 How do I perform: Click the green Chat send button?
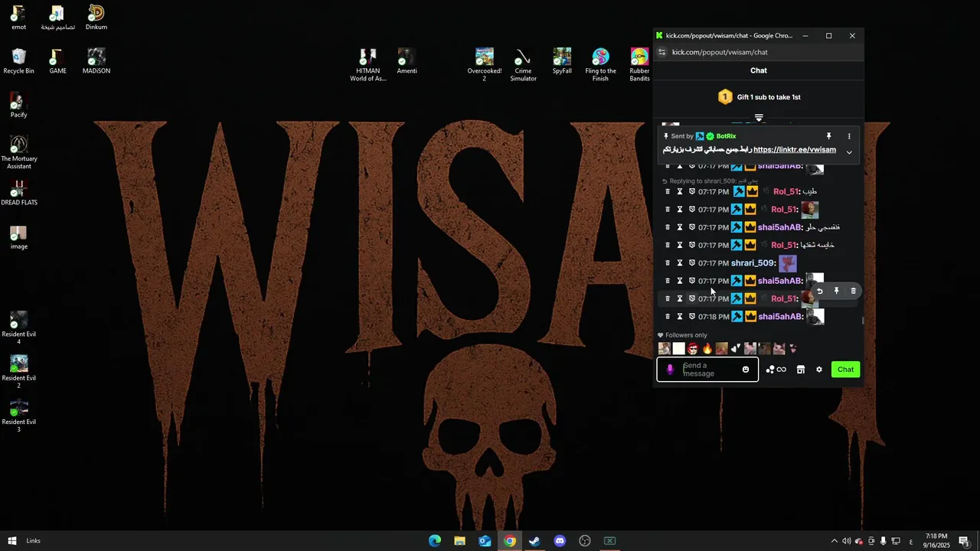(845, 370)
